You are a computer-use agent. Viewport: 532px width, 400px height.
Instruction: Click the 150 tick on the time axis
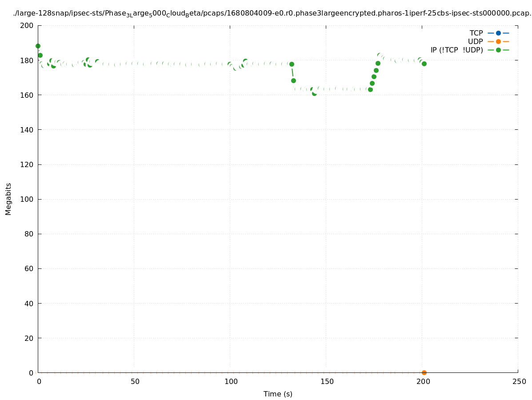coord(326,382)
